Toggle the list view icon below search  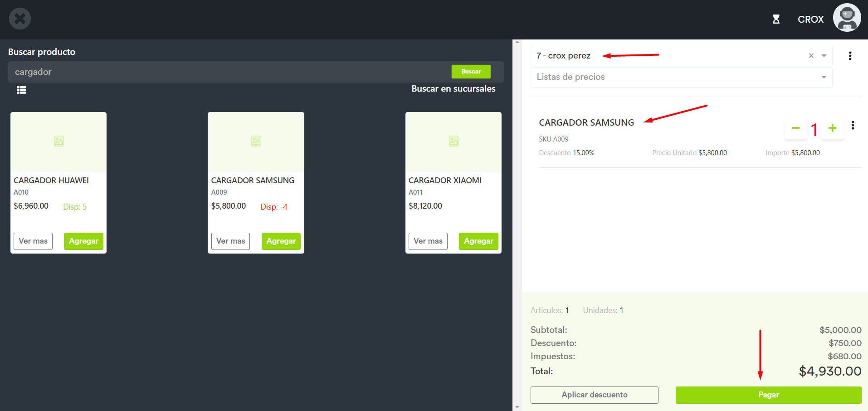click(x=21, y=90)
